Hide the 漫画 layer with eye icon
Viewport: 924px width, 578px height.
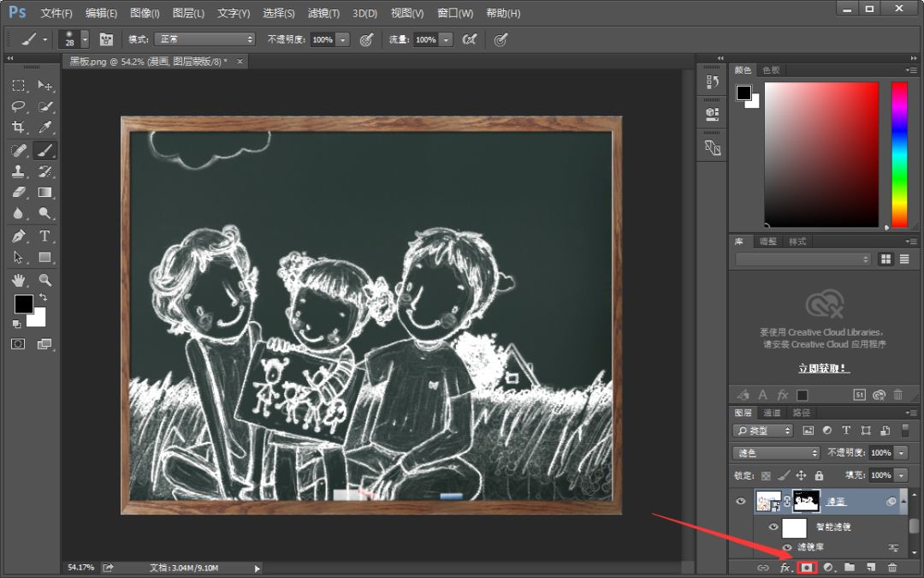[x=741, y=501]
